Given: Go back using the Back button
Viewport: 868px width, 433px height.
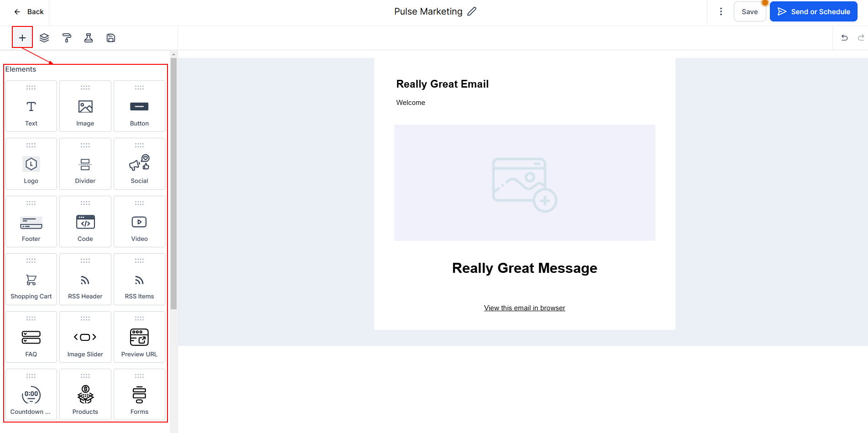Looking at the screenshot, I should (29, 11).
